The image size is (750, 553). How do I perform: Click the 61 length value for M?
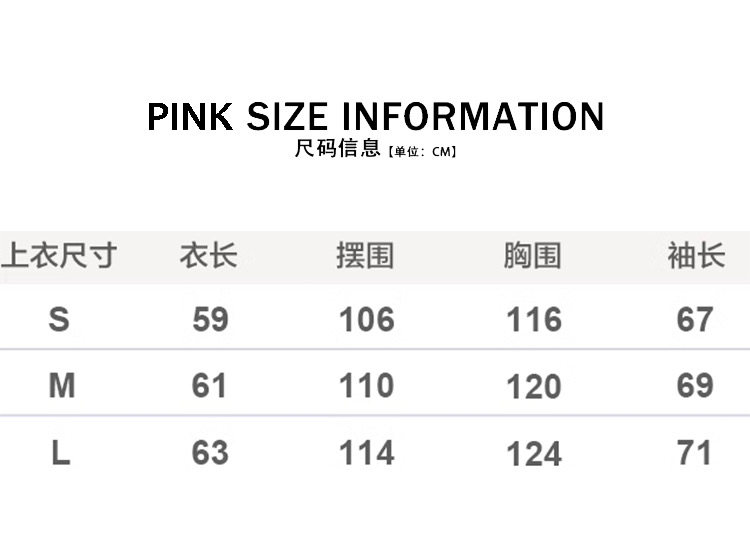point(209,385)
